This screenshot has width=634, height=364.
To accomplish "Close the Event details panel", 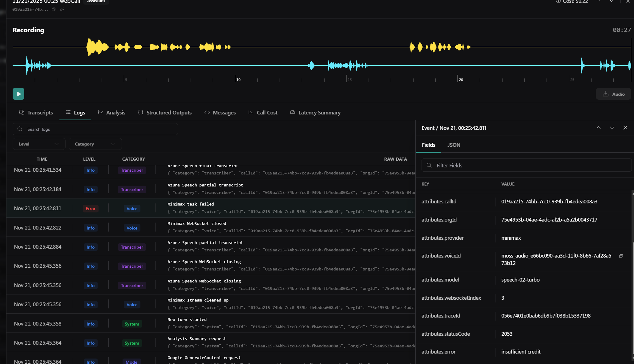I will tap(625, 128).
